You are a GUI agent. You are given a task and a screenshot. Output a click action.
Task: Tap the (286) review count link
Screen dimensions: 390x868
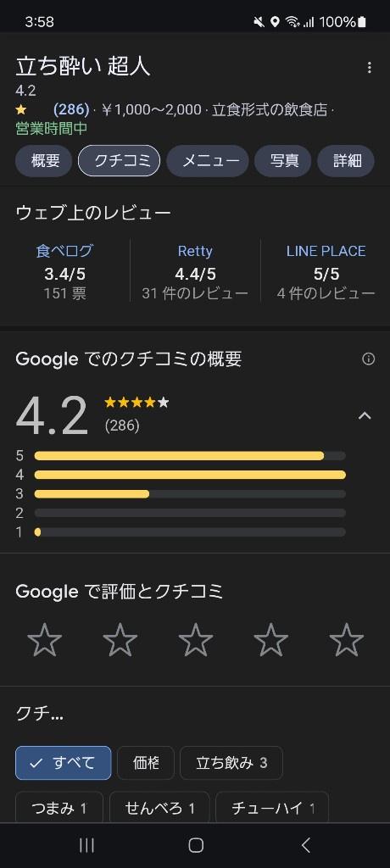tap(71, 109)
